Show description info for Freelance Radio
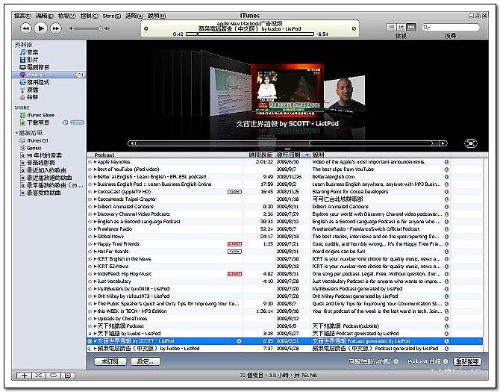Viewport: 500px width, 392px height. 446,229
